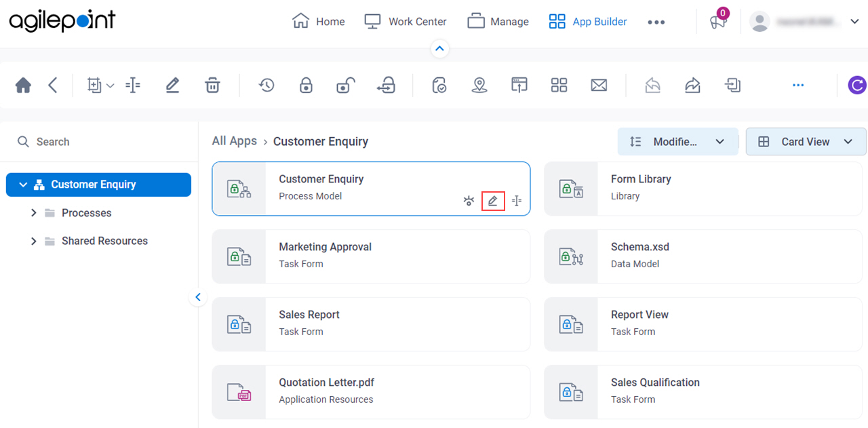Open Work Center
The image size is (868, 428).
406,22
